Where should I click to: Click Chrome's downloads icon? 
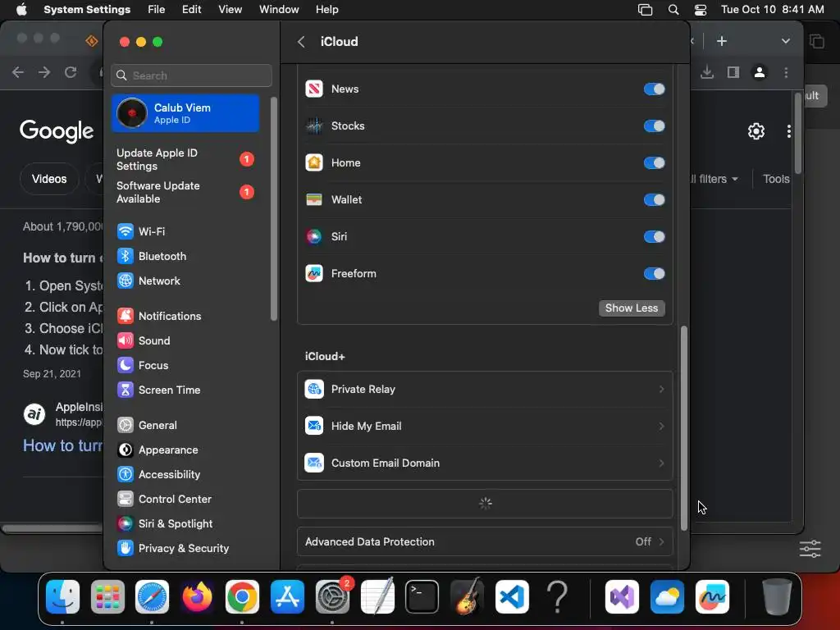[707, 72]
